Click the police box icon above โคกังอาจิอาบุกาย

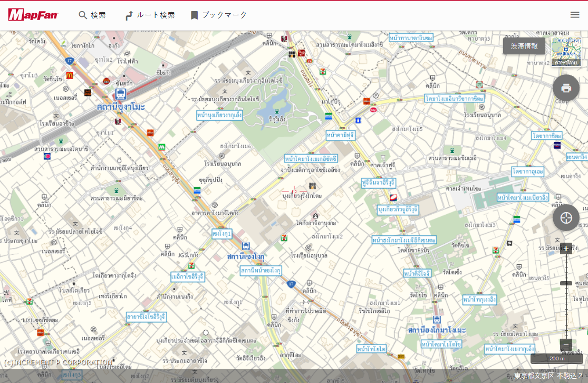pyautogui.click(x=316, y=216)
